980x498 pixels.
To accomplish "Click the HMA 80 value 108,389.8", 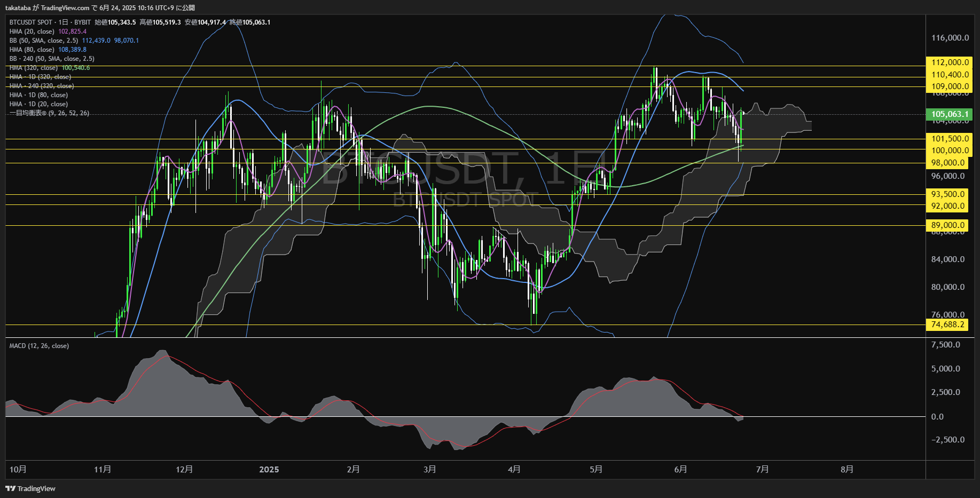I will 72,50.
